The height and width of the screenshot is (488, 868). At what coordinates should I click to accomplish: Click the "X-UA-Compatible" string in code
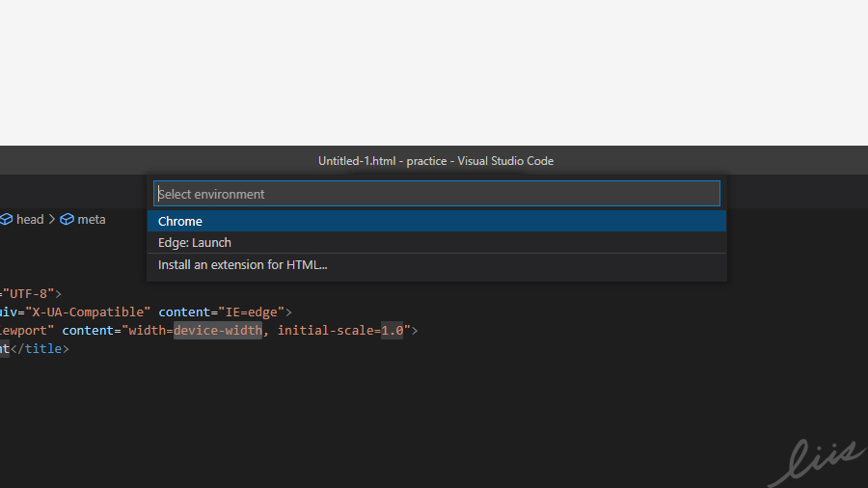88,312
